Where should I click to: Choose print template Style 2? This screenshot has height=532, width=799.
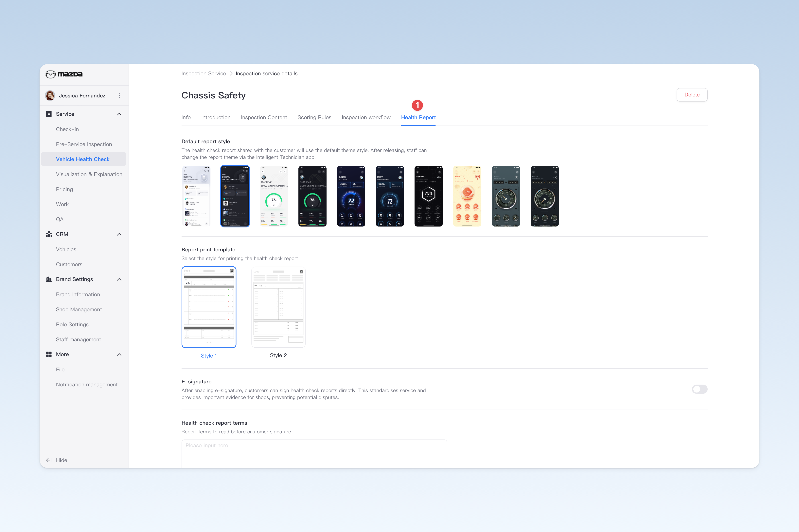[x=278, y=307]
